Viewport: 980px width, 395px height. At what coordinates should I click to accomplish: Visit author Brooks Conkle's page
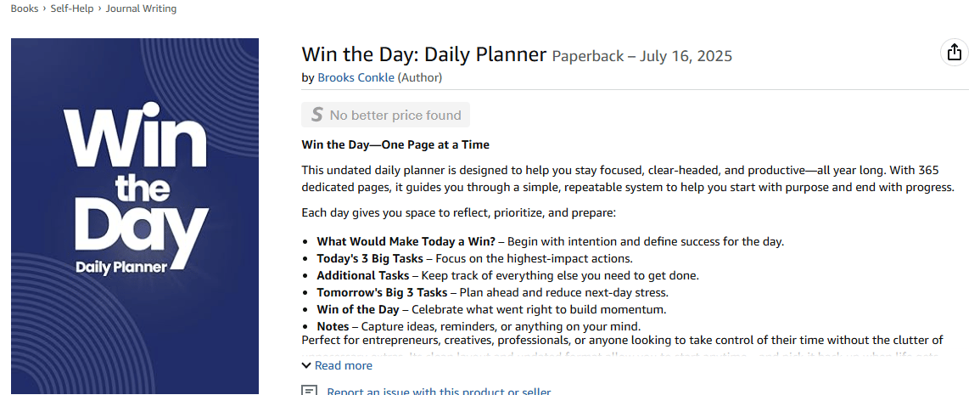[x=356, y=77]
